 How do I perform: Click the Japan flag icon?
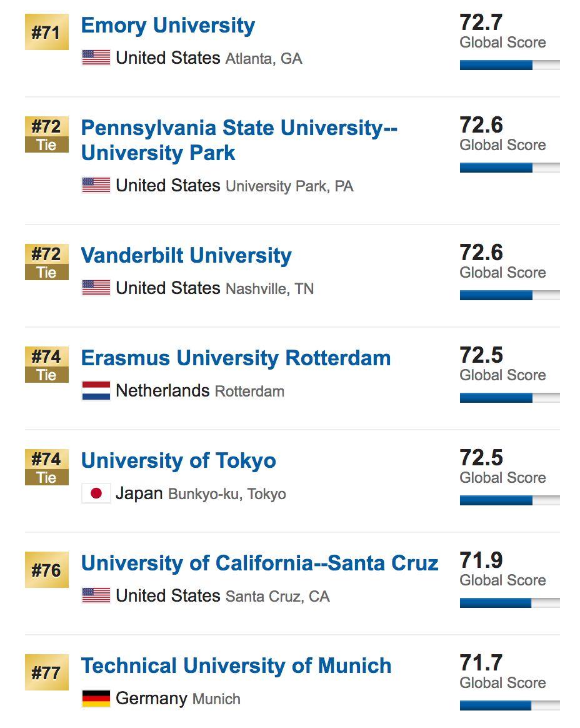tap(96, 493)
